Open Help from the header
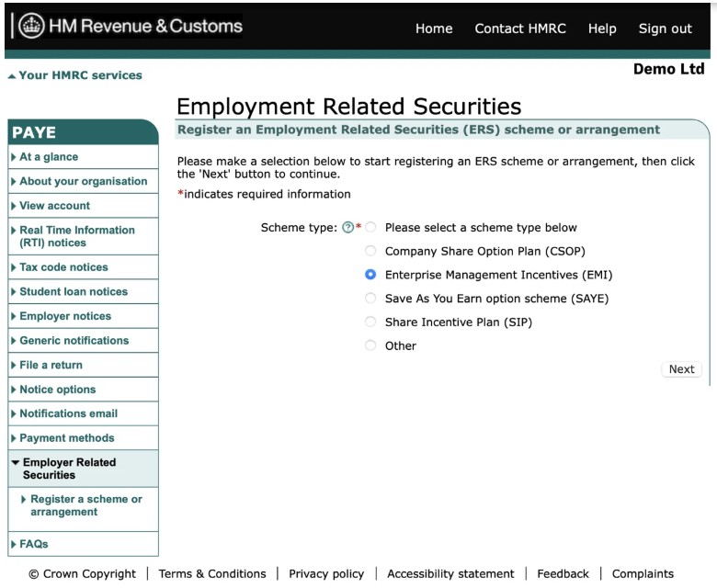 602,28
